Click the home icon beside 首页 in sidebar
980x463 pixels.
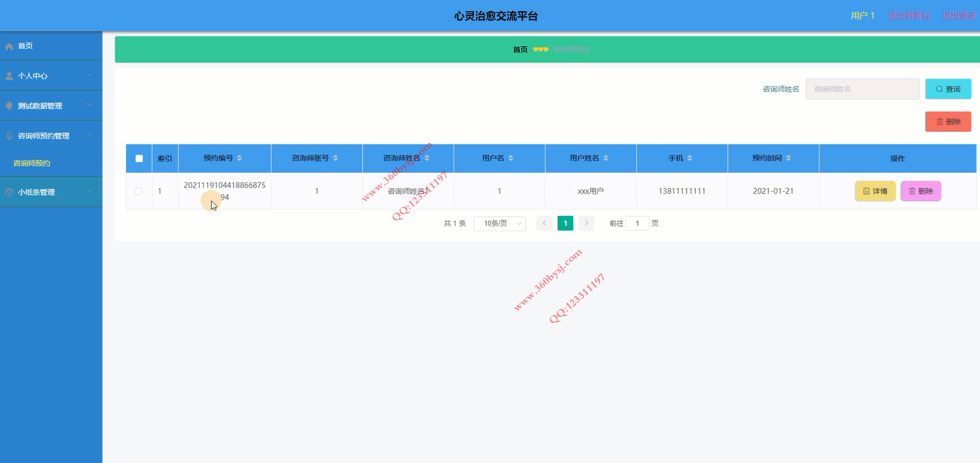[x=9, y=46]
